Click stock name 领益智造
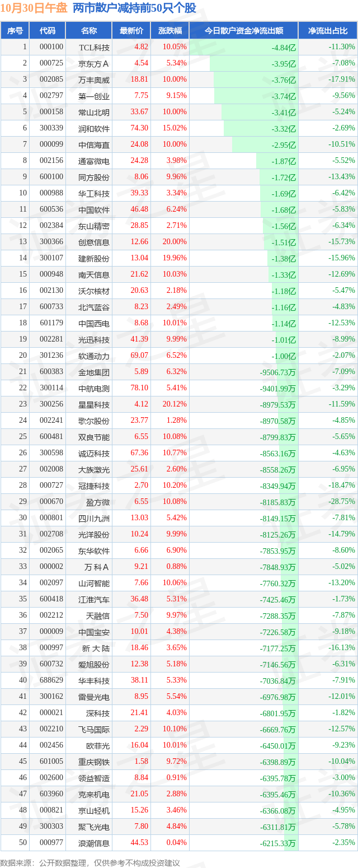The height and width of the screenshot is (868, 358). click(x=94, y=778)
